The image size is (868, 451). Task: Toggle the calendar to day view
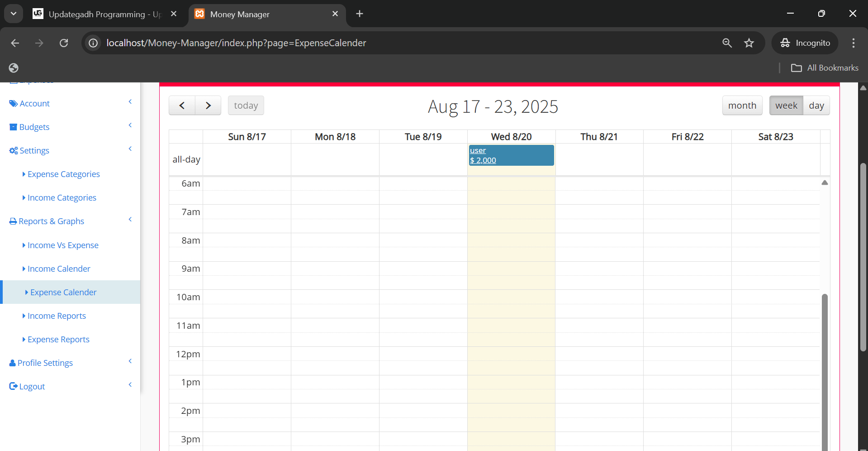(x=816, y=105)
